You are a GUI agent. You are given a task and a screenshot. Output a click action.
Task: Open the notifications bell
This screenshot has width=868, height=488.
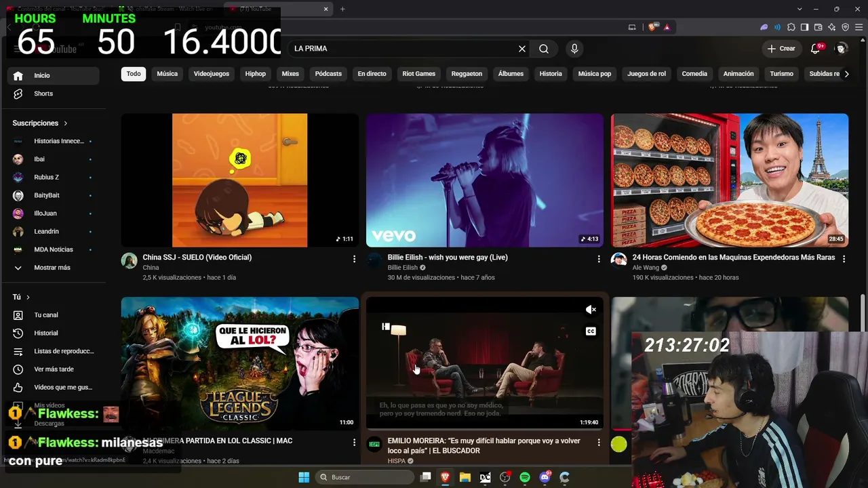point(816,49)
